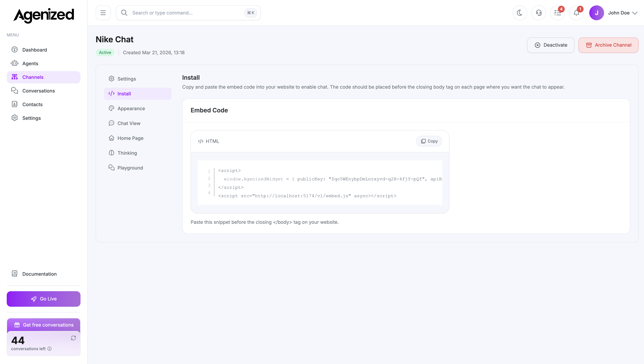Image resolution: width=644 pixels, height=364 pixels.
Task: Click Get free conversations banner
Action: pos(43,325)
